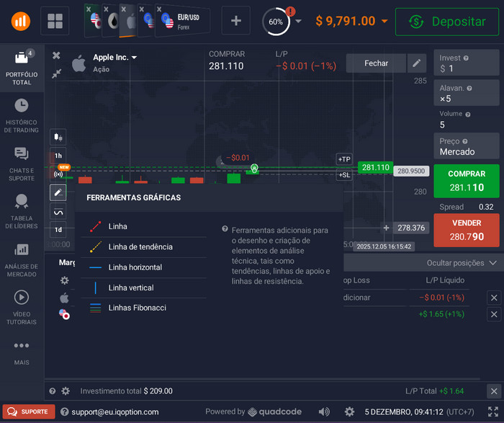Open Análise de Mercado
The height and width of the screenshot is (423, 504).
coord(22,260)
